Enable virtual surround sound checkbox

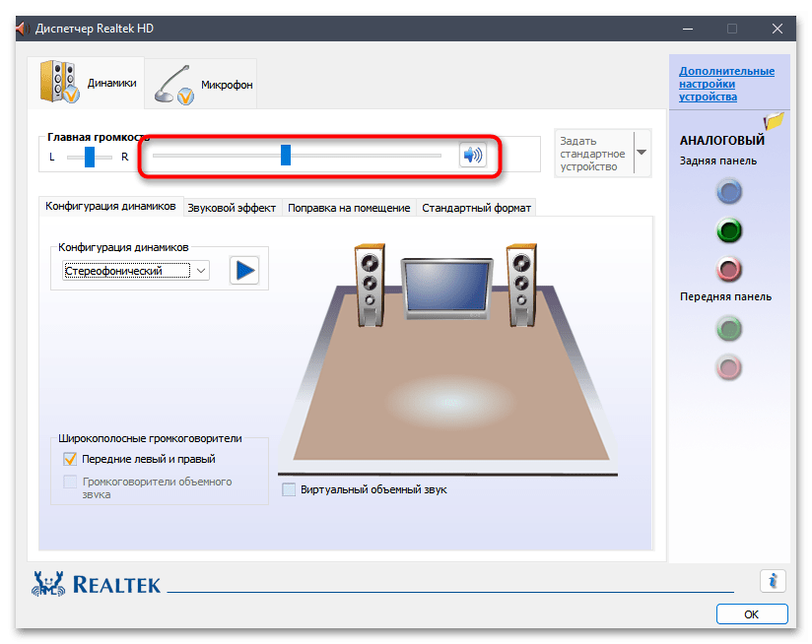coord(289,489)
